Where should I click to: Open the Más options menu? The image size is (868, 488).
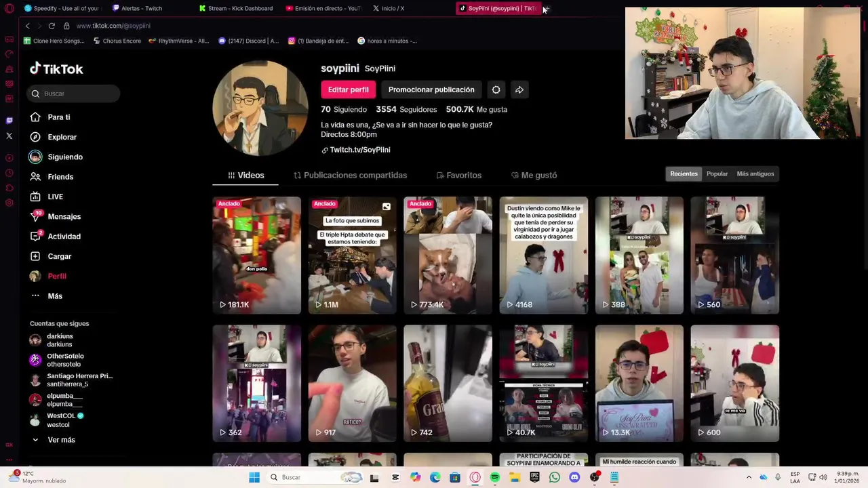(47, 296)
